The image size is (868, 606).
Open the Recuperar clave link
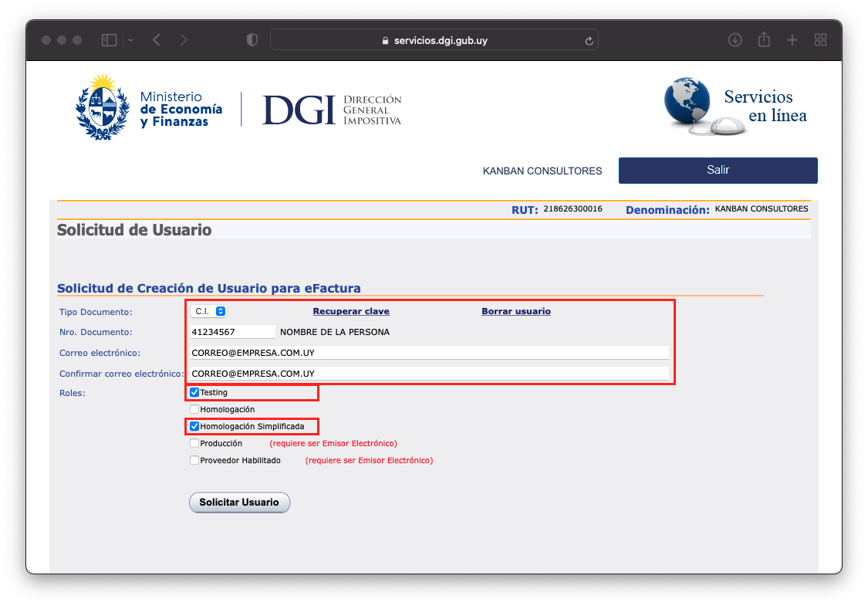[x=351, y=311]
